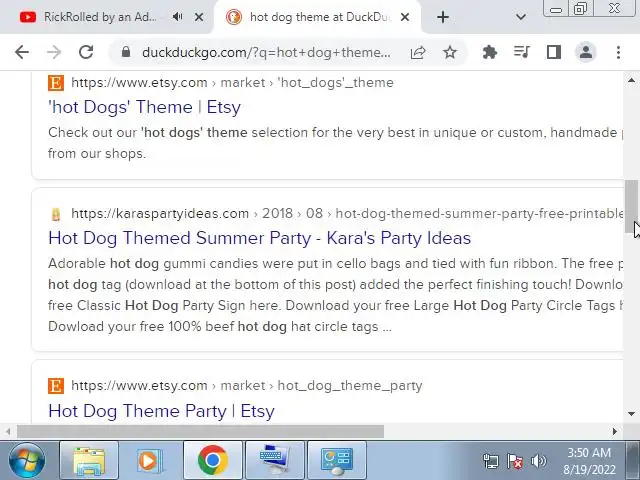Close the hot dog theme tab
The height and width of the screenshot is (480, 640).
[405, 17]
